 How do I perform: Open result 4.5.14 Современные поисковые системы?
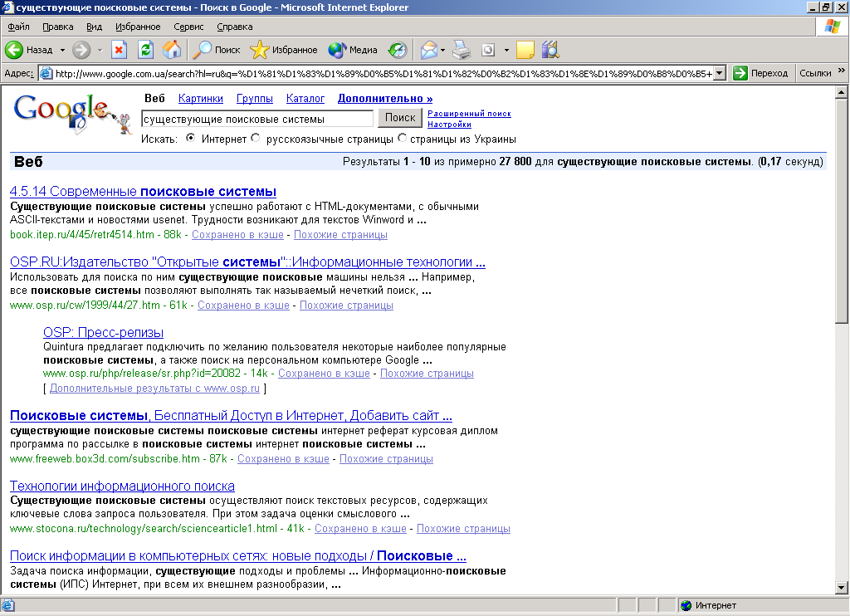143,192
